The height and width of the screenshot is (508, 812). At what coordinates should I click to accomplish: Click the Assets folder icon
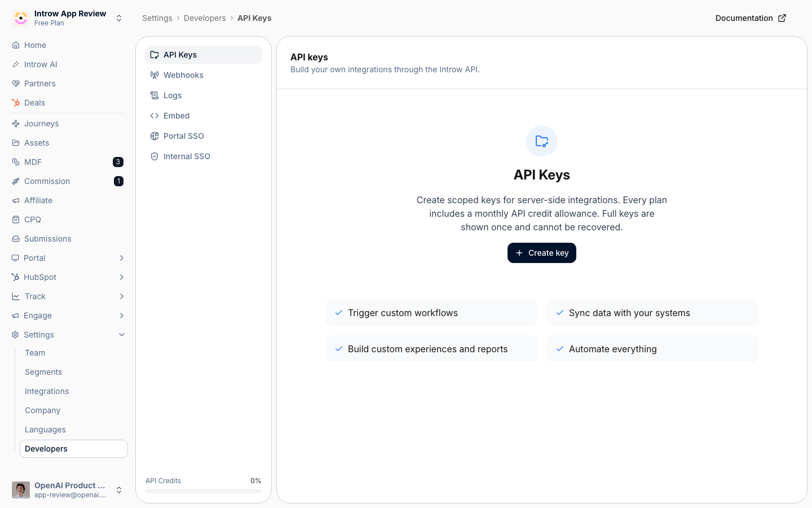click(x=16, y=143)
